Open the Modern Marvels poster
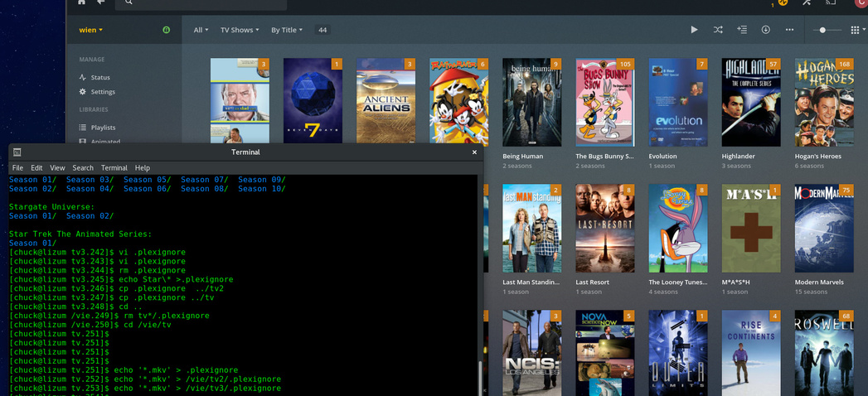The image size is (868, 396). pos(824,229)
